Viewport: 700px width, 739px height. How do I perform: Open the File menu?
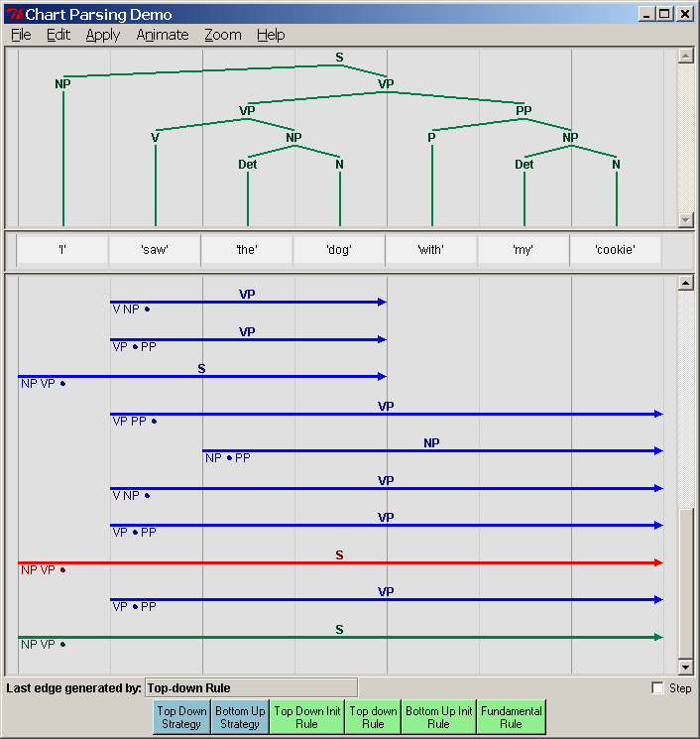tap(21, 35)
